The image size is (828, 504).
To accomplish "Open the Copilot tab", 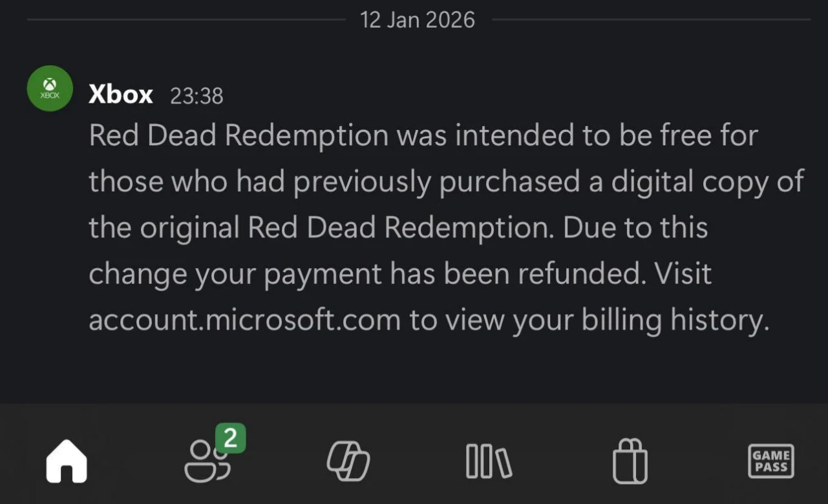I will (x=348, y=462).
